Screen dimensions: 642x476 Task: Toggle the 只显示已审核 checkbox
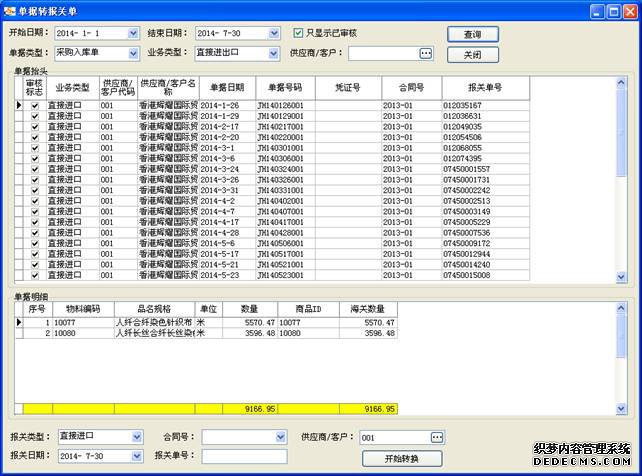pos(299,33)
